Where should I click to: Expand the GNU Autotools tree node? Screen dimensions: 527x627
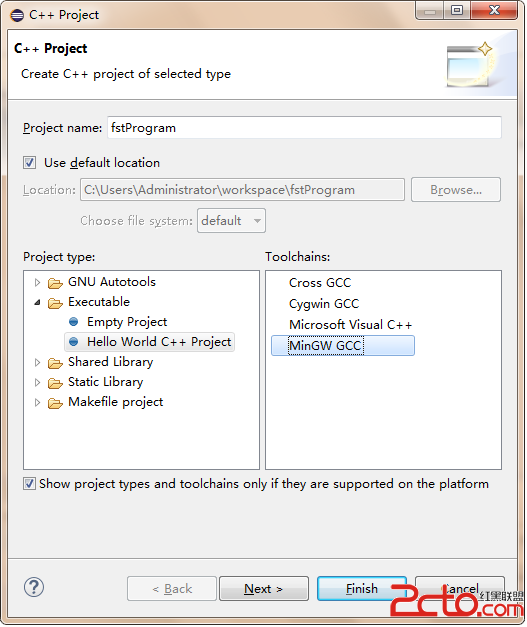pos(37,282)
